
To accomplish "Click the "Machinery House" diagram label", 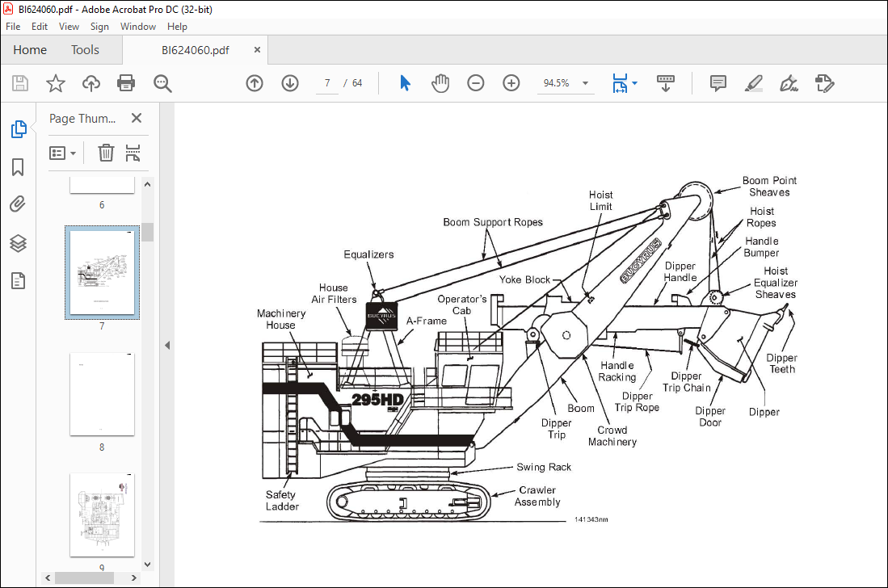I will tap(281, 319).
